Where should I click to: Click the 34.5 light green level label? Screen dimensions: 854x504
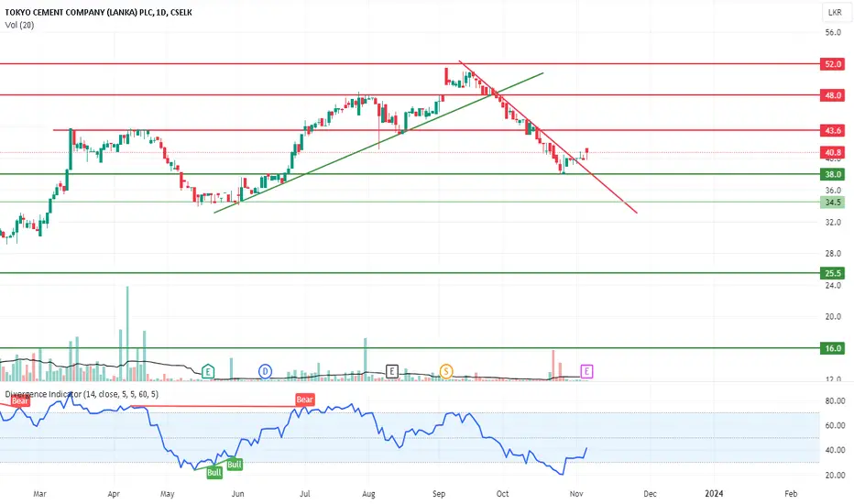833,203
